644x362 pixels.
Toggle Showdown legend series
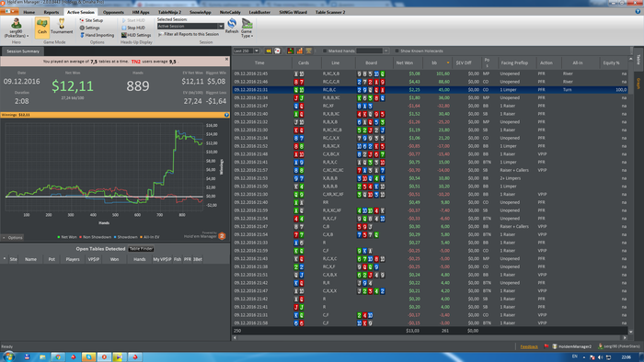pos(125,237)
